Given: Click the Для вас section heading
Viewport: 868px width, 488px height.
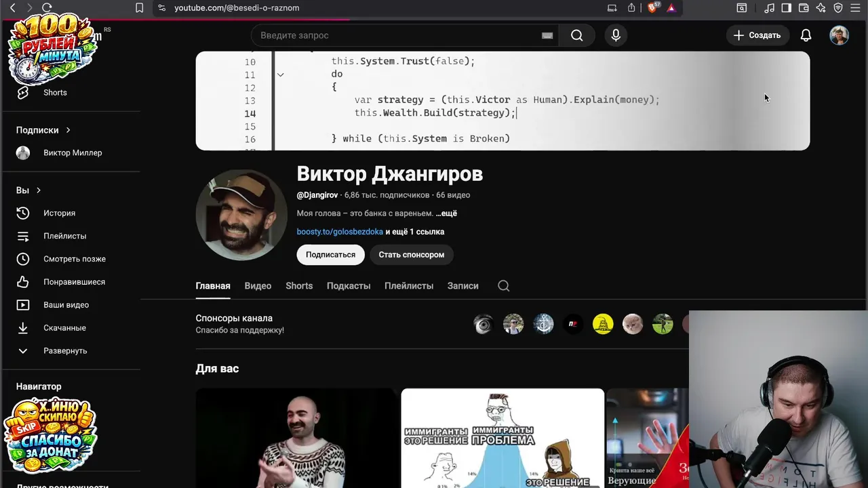Looking at the screenshot, I should tap(217, 369).
